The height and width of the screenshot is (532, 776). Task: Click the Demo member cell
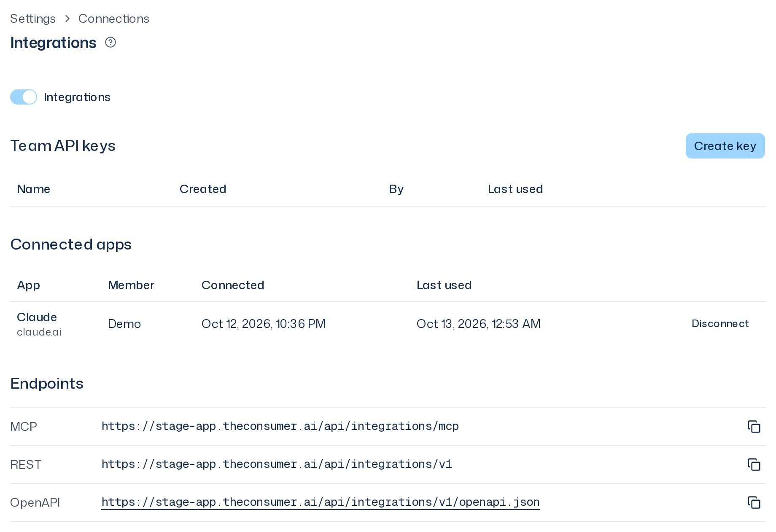point(124,324)
